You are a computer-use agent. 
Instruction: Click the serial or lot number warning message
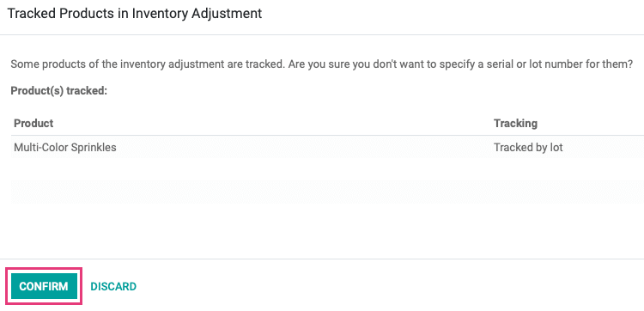coord(321,64)
